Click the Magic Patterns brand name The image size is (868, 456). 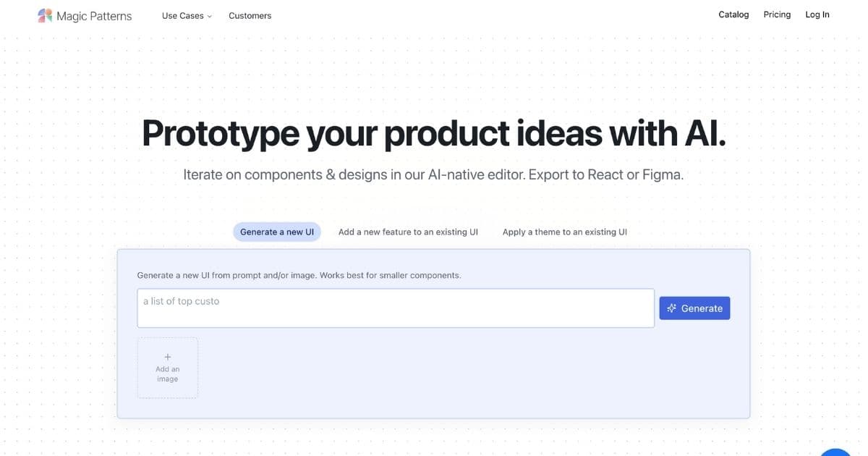tap(94, 16)
